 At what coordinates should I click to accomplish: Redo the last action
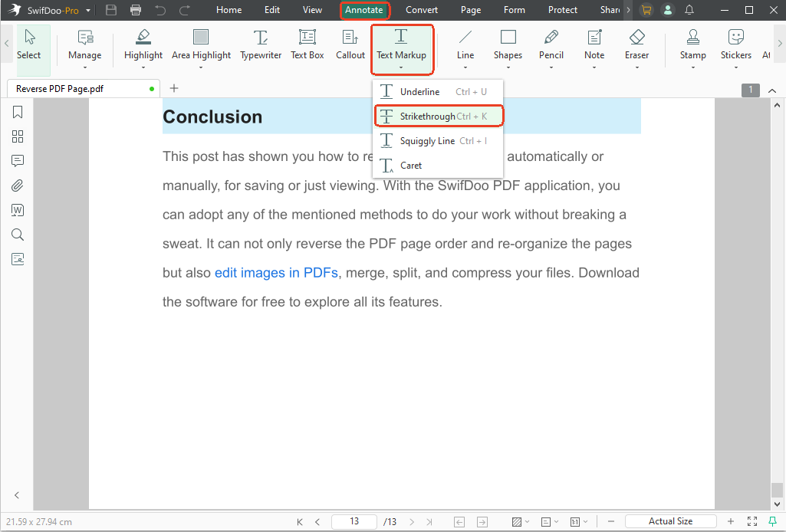coord(185,9)
